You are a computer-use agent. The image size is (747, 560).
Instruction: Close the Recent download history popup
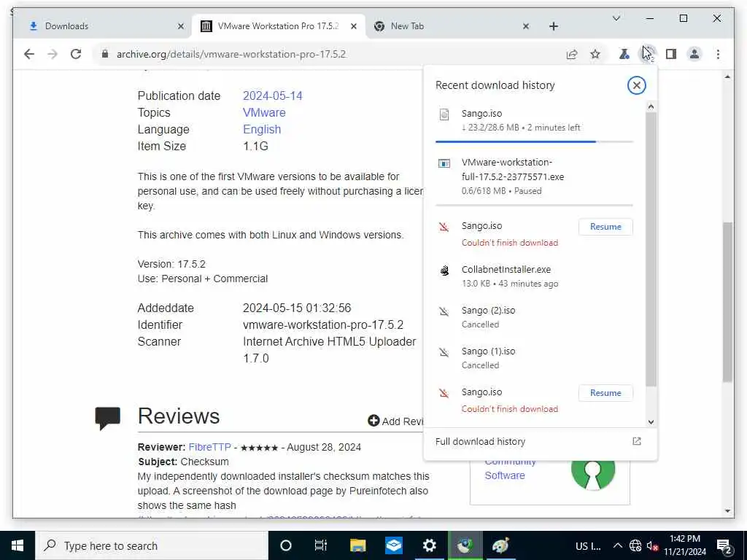[x=636, y=85]
